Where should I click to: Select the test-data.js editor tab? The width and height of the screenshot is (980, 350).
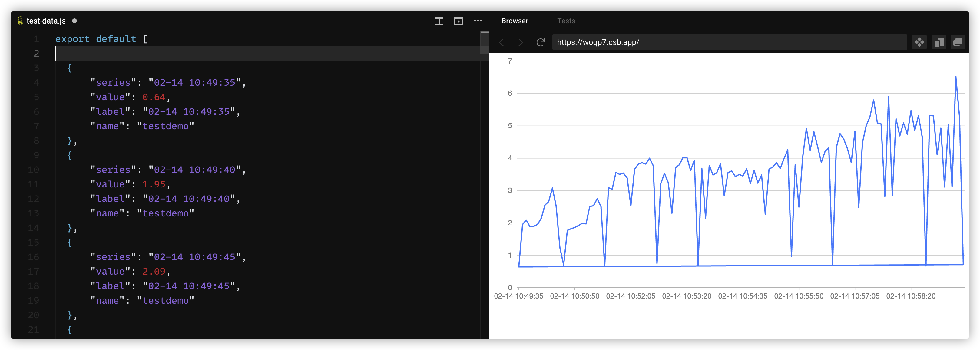click(x=46, y=21)
